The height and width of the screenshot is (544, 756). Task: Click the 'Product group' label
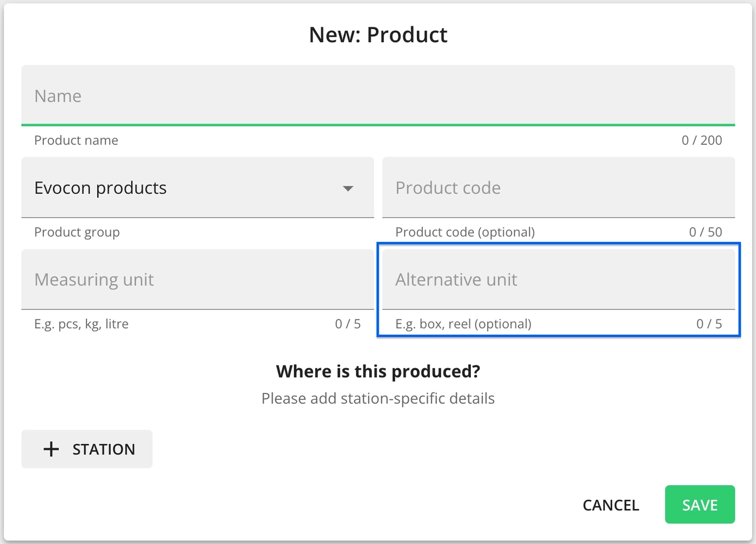tap(77, 232)
